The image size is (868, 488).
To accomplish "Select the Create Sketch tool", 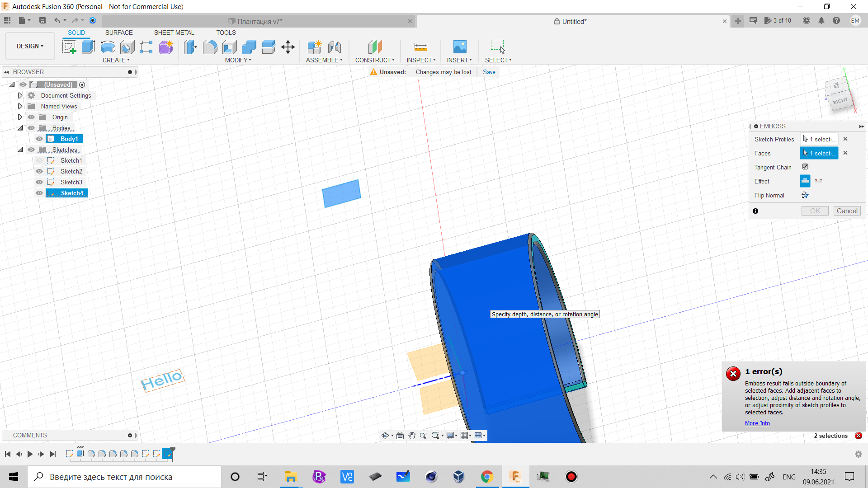I will (x=69, y=47).
